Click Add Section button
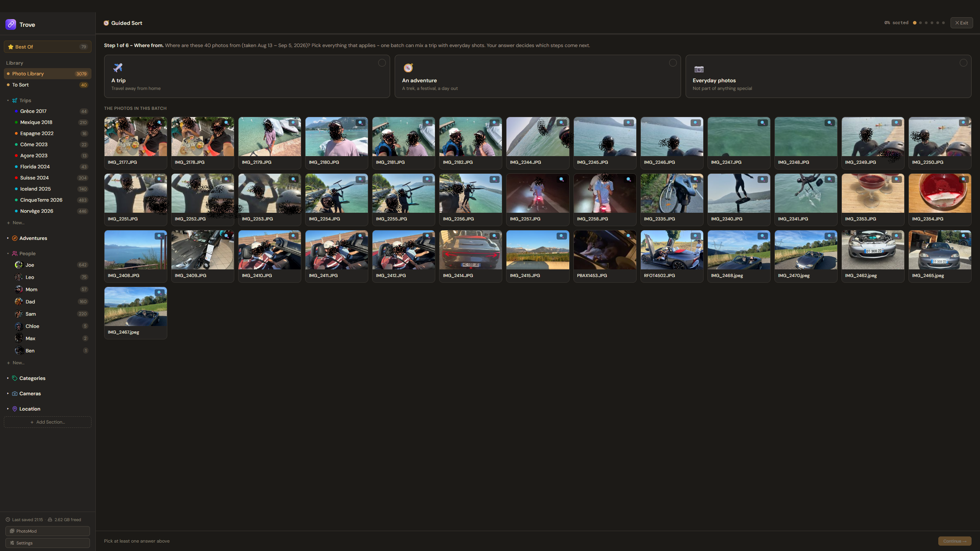 (47, 422)
